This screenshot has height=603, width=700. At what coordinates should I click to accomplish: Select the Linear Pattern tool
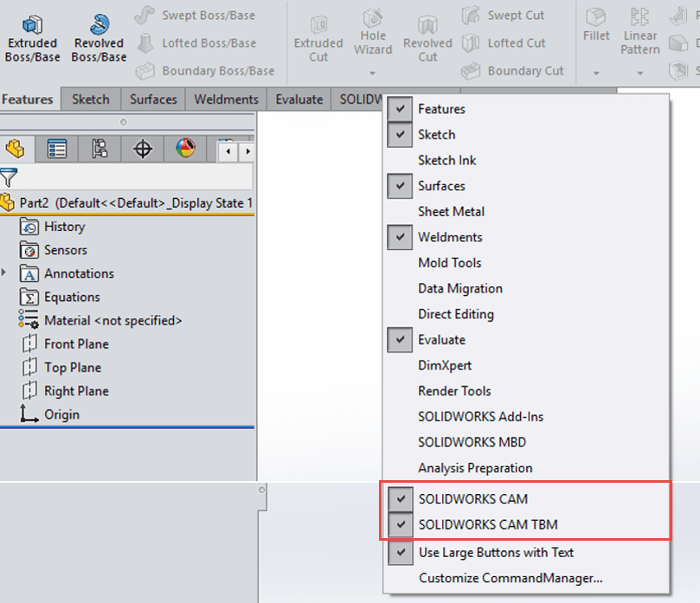(639, 31)
